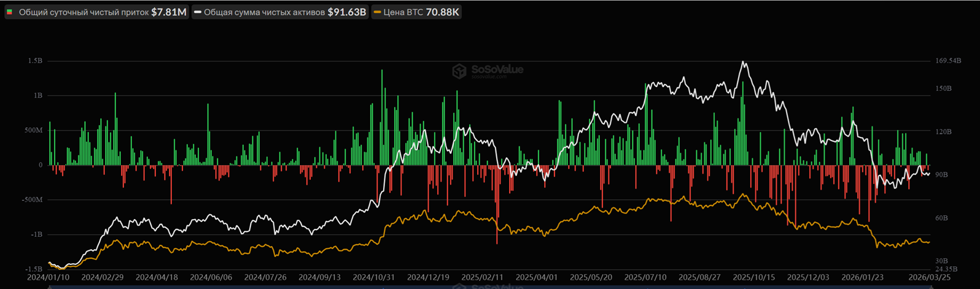The height and width of the screenshot is (289, 980).
Task: Click the -1.5B left axis label
Action: point(34,269)
